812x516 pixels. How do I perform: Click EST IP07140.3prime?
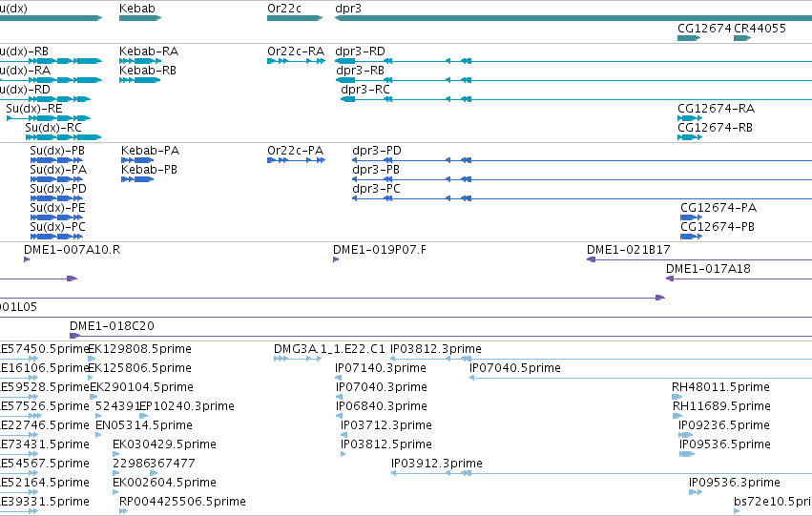click(380, 368)
